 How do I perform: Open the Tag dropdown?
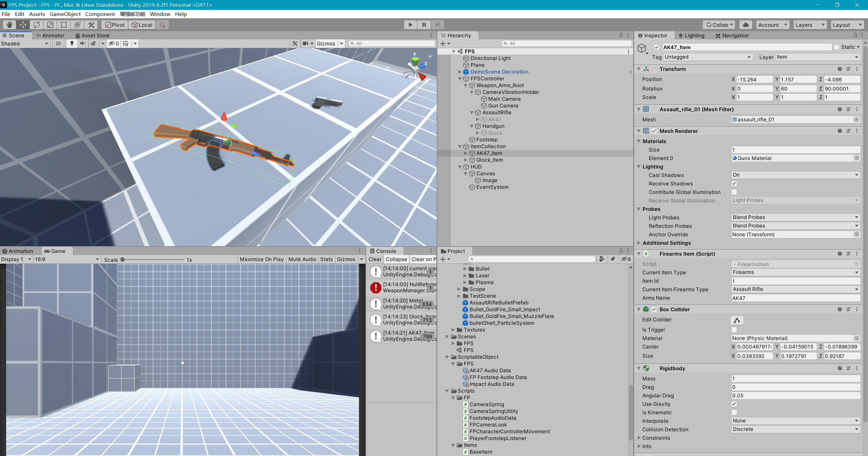click(708, 57)
